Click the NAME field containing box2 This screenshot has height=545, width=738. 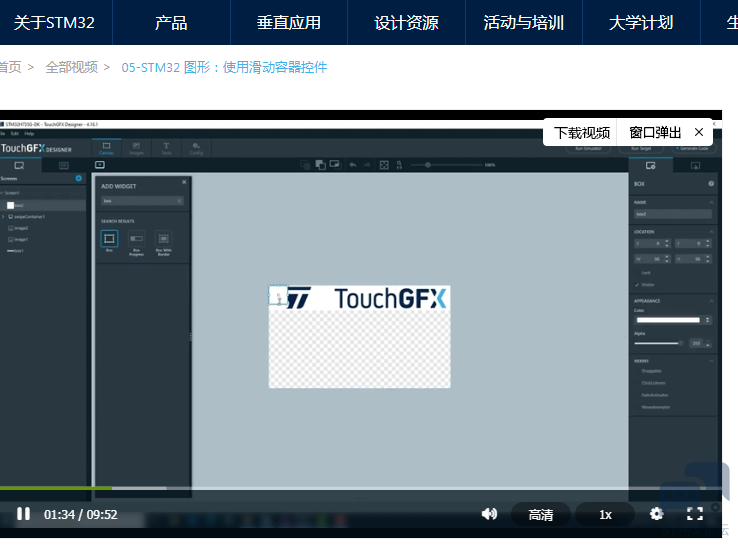click(673, 214)
